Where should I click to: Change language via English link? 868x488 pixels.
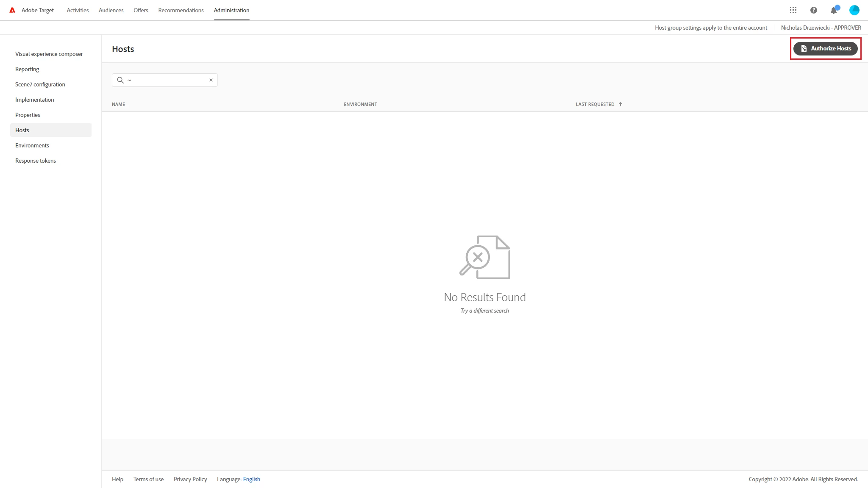coord(251,479)
